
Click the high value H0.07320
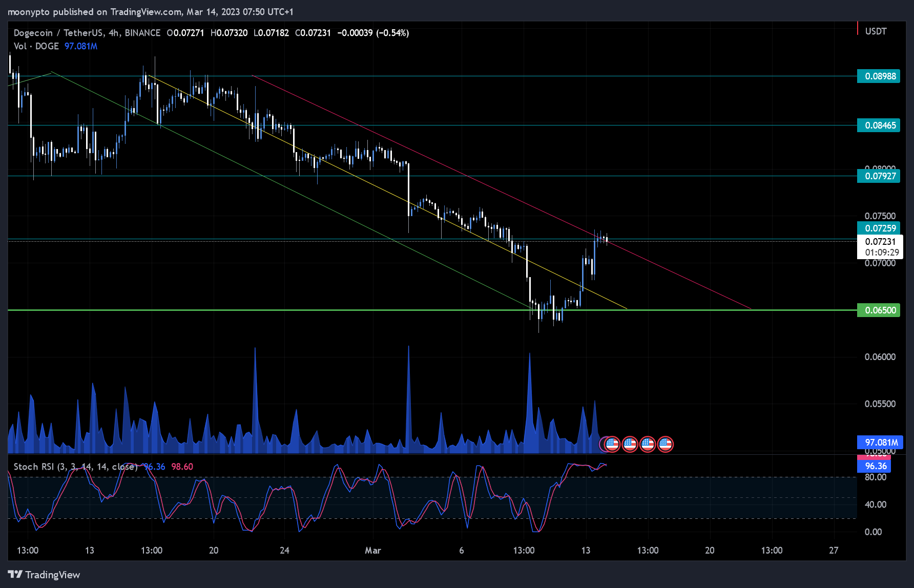point(228,33)
